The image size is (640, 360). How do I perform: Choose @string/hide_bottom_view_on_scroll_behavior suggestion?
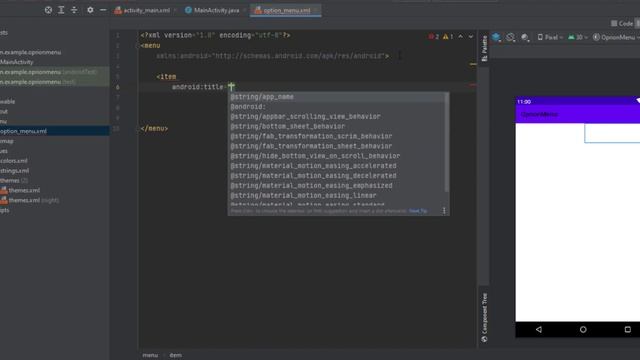(x=336, y=156)
